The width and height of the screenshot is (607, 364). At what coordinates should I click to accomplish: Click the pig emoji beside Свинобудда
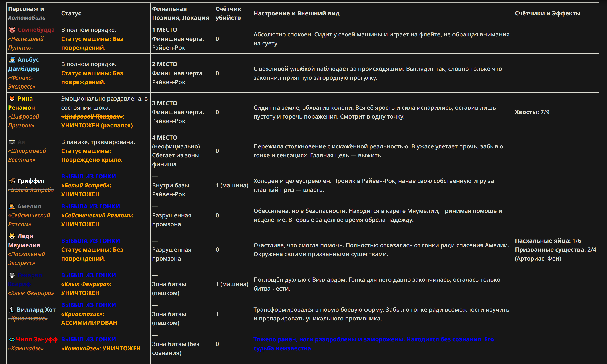tap(12, 30)
